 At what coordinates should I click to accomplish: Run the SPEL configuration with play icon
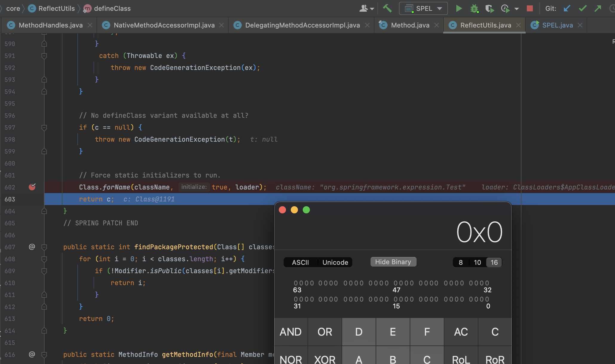(x=459, y=8)
